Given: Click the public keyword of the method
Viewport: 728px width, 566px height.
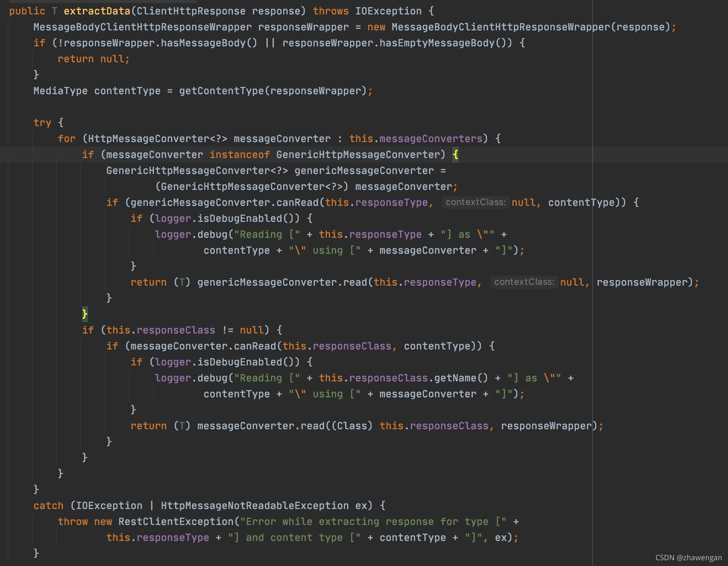Looking at the screenshot, I should point(27,11).
